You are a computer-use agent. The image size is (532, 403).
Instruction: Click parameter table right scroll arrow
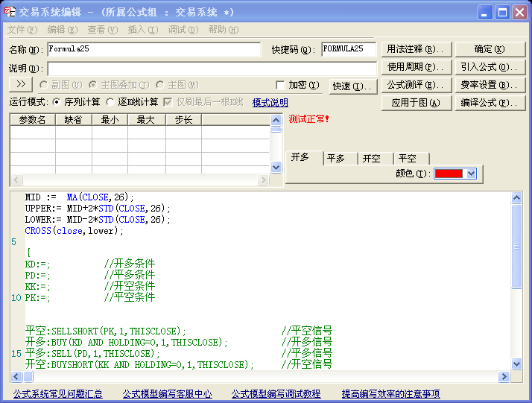point(263,180)
